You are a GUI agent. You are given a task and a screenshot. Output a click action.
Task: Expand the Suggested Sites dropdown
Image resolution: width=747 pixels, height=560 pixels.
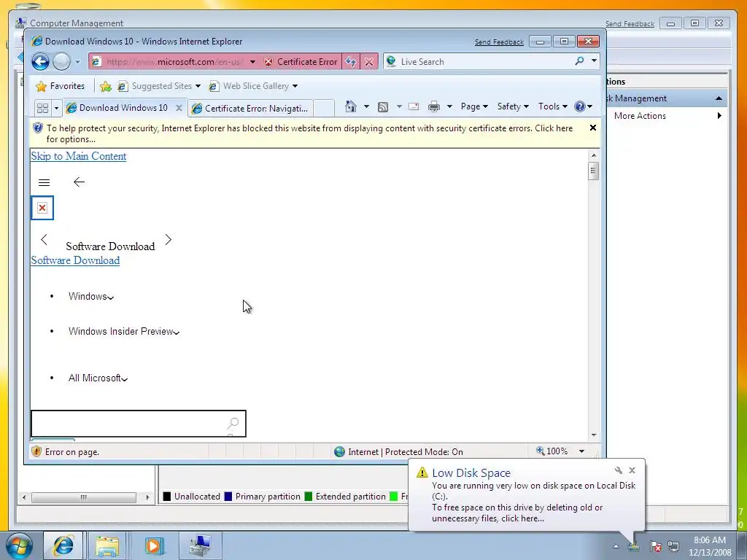[198, 86]
